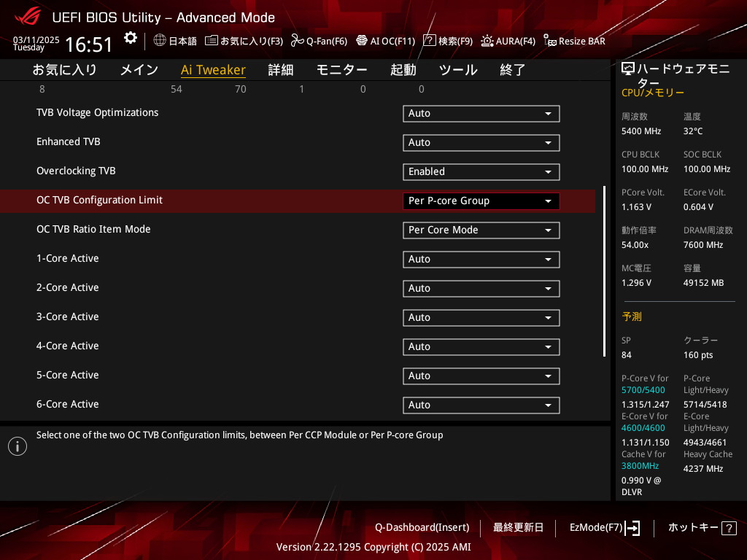Open the ツール tab
This screenshot has height=560, width=747.
pos(458,70)
